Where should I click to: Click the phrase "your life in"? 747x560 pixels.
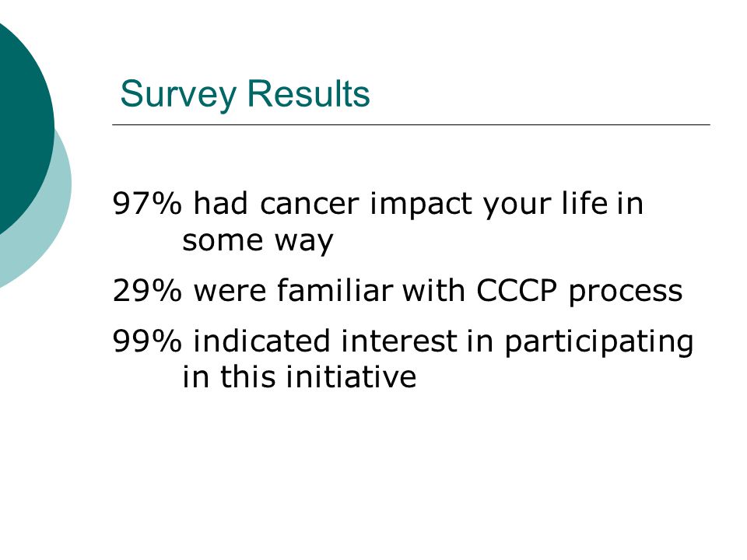(563, 205)
